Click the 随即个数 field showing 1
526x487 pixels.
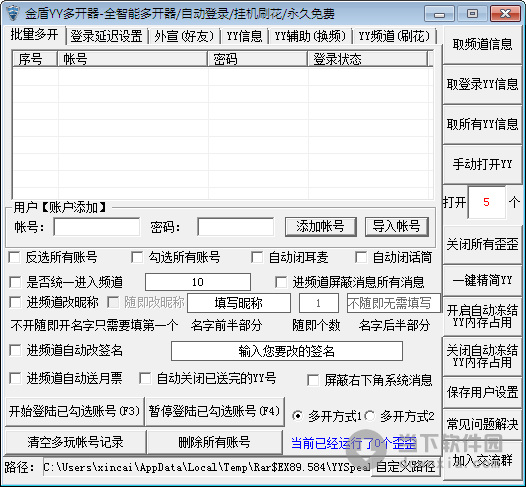click(318, 303)
